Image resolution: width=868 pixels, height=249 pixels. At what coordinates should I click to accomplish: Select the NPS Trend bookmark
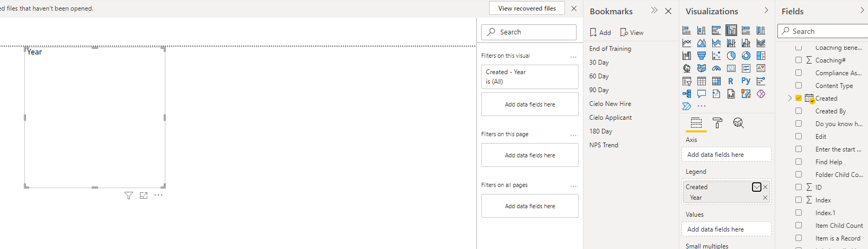[x=604, y=145]
